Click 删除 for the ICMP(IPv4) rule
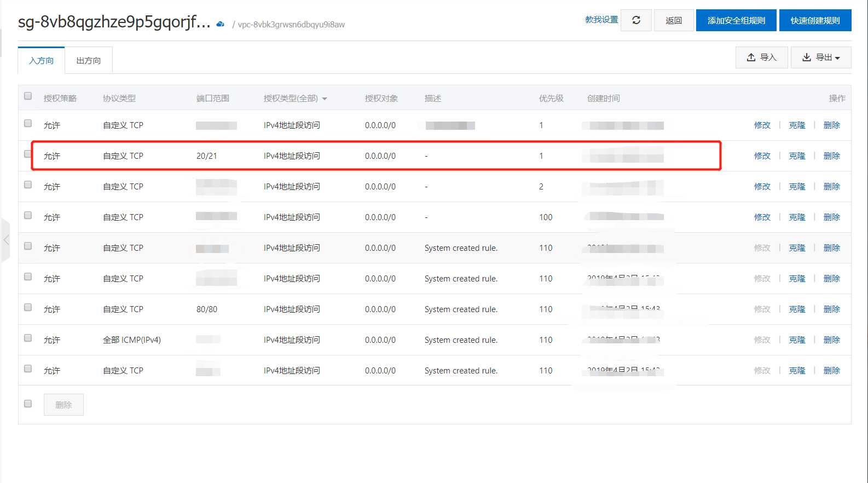This screenshot has height=483, width=868. coord(832,340)
